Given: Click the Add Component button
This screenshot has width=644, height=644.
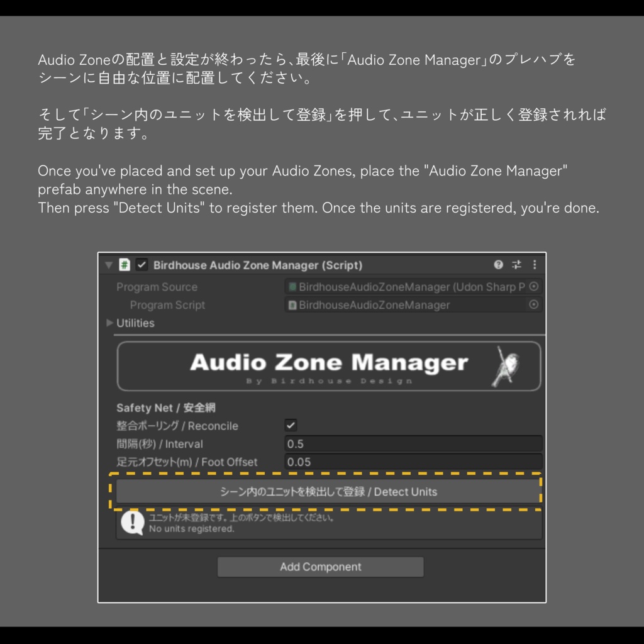Looking at the screenshot, I should 320,567.
